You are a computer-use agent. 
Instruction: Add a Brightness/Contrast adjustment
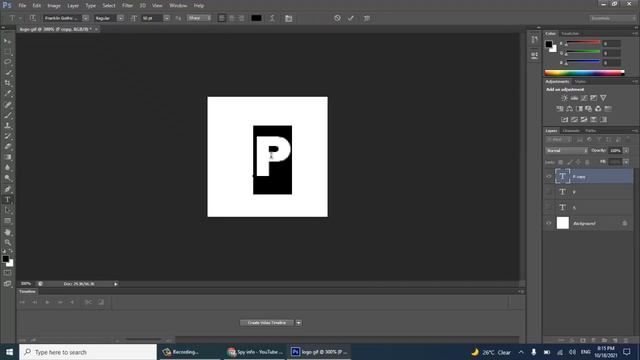(x=564, y=98)
